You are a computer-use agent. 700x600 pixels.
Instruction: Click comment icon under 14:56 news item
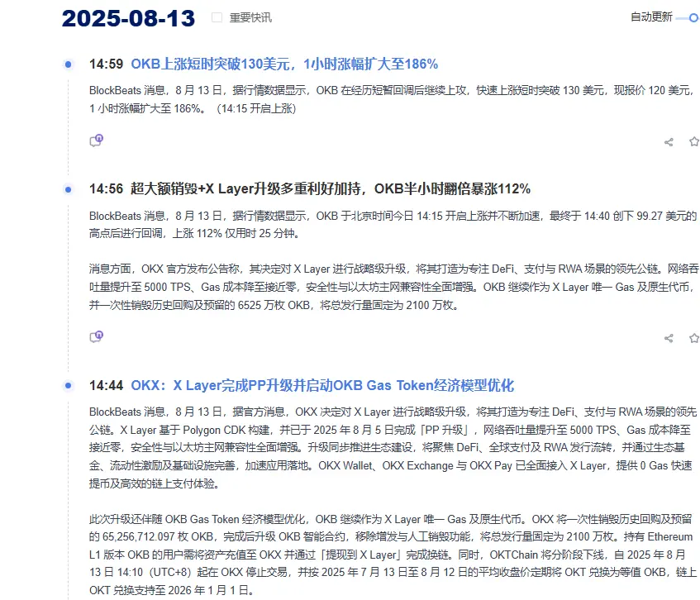[x=97, y=336]
